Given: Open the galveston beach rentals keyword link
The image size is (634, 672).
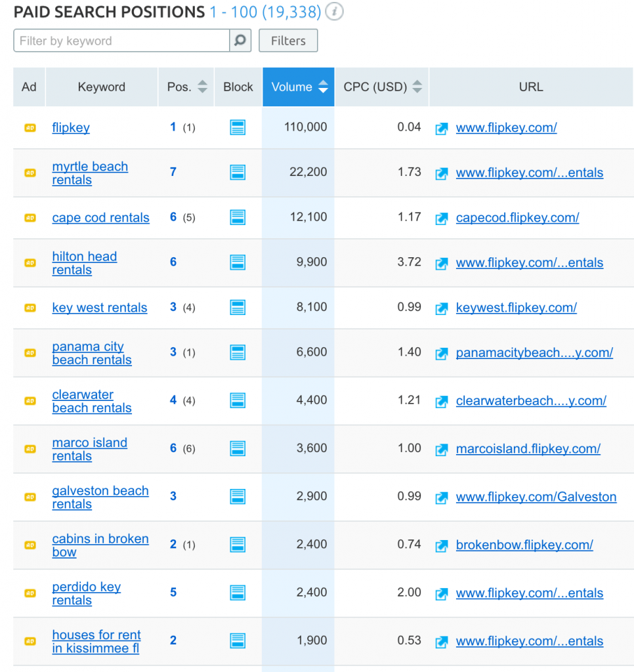Looking at the screenshot, I should (100, 497).
